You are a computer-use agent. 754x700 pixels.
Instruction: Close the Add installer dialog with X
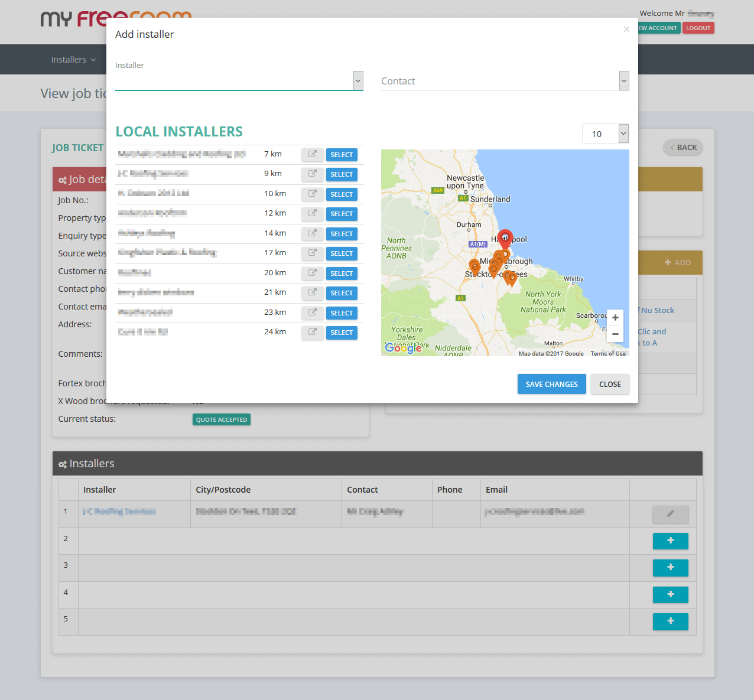point(626,30)
